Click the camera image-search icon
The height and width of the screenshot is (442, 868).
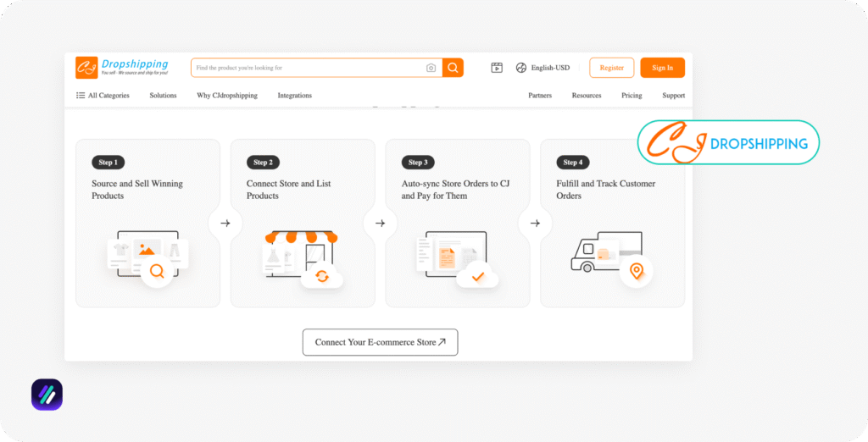pos(431,68)
